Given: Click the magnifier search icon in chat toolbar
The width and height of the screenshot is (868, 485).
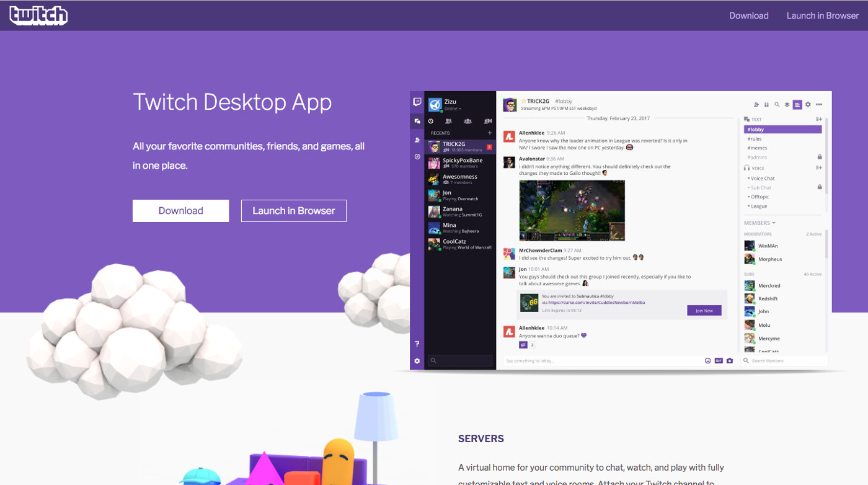Looking at the screenshot, I should tap(777, 105).
